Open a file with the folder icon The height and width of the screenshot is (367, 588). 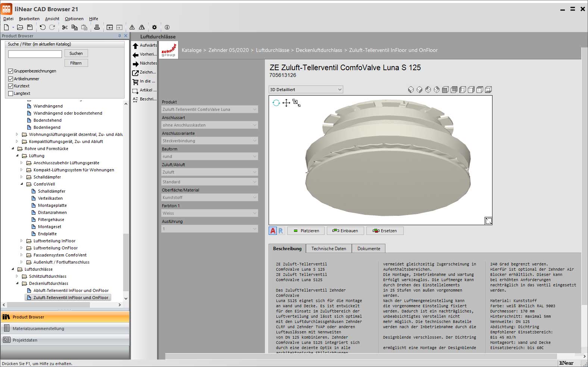click(x=20, y=27)
